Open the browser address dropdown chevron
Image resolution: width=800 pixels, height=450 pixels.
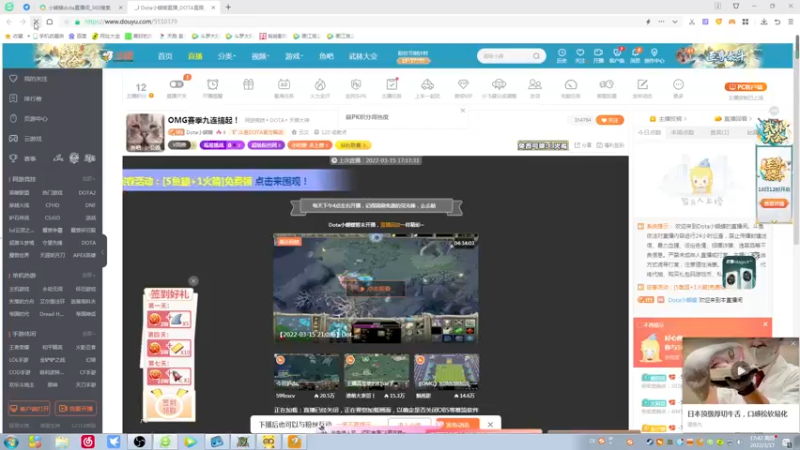click(x=674, y=22)
